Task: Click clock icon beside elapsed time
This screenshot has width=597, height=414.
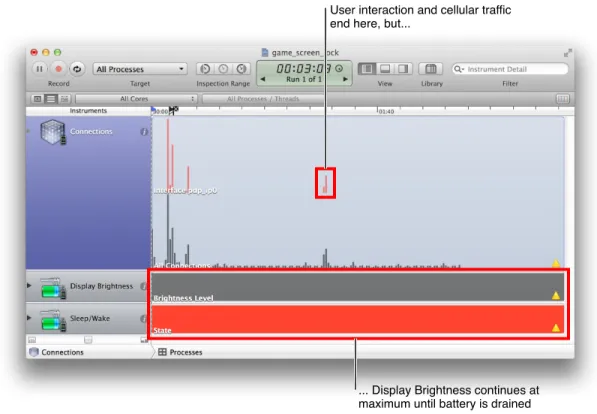Action: click(x=339, y=69)
